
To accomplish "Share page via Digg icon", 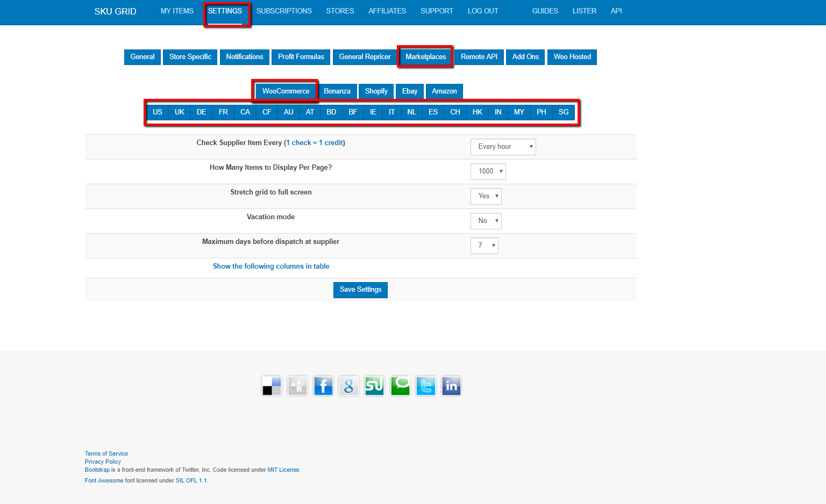I will pyautogui.click(x=297, y=386).
